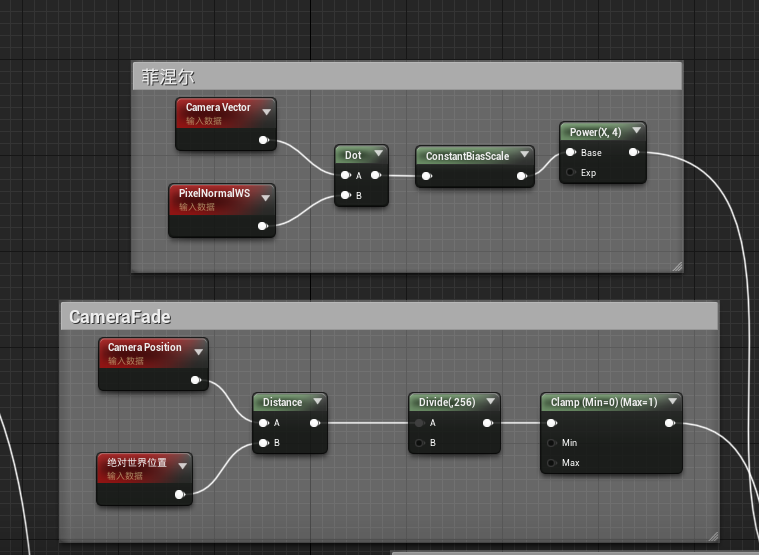Collapse the PixelNormalWS node arrow

(265, 198)
